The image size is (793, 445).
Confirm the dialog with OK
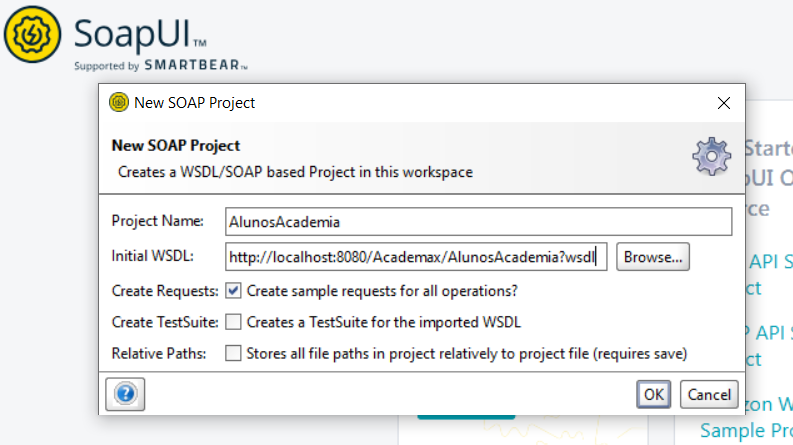point(654,394)
